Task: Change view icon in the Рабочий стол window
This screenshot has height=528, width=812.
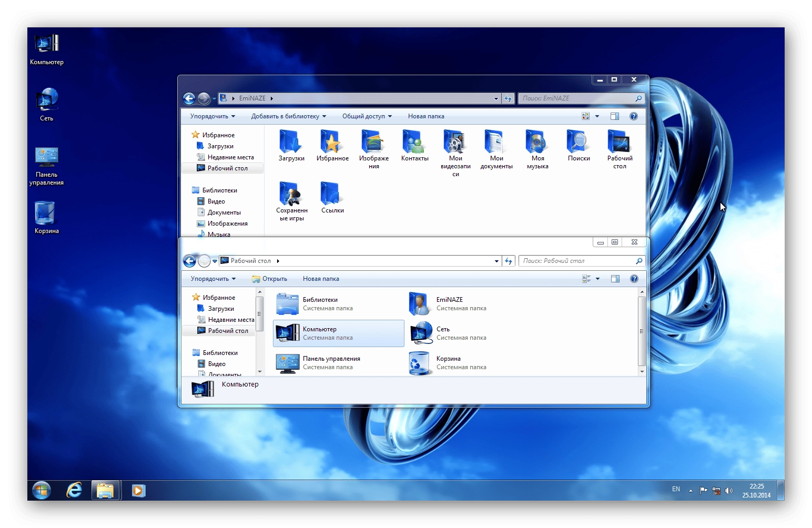Action: (586, 279)
